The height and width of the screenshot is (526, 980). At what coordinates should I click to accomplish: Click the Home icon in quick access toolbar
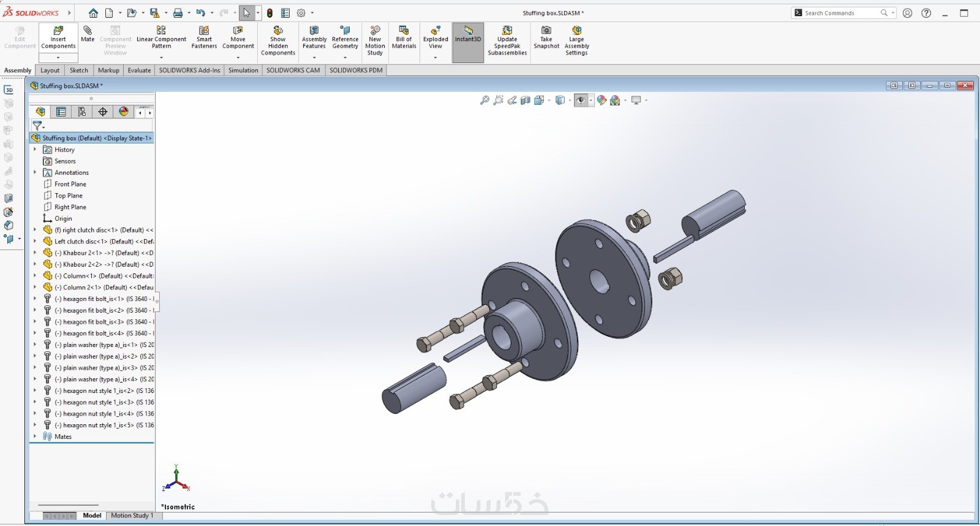coord(93,13)
